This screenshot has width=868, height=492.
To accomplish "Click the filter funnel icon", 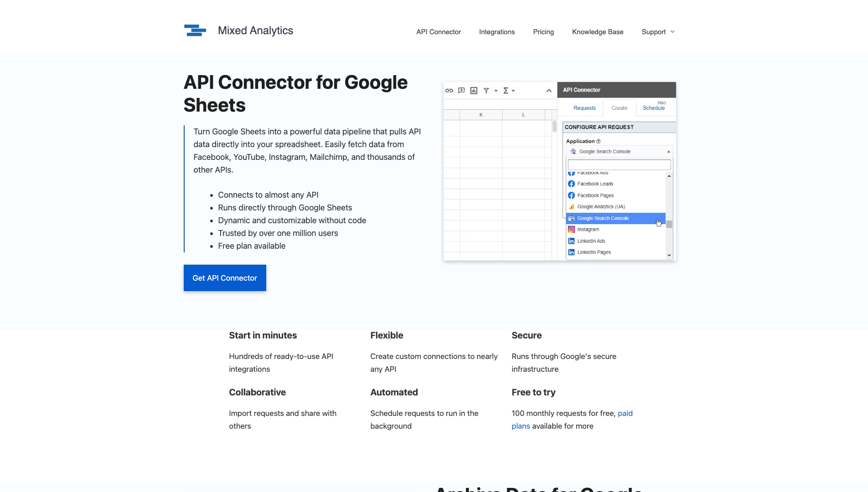I will [x=486, y=91].
